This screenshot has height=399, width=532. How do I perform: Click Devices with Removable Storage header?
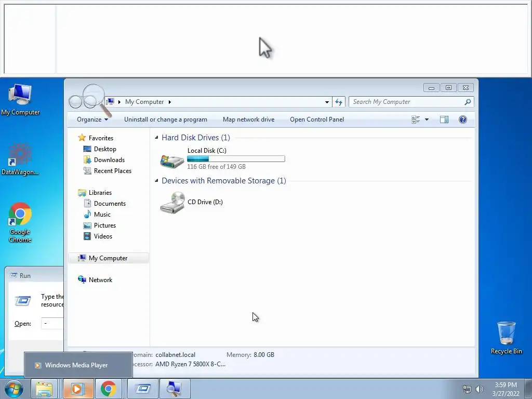pyautogui.click(x=224, y=180)
